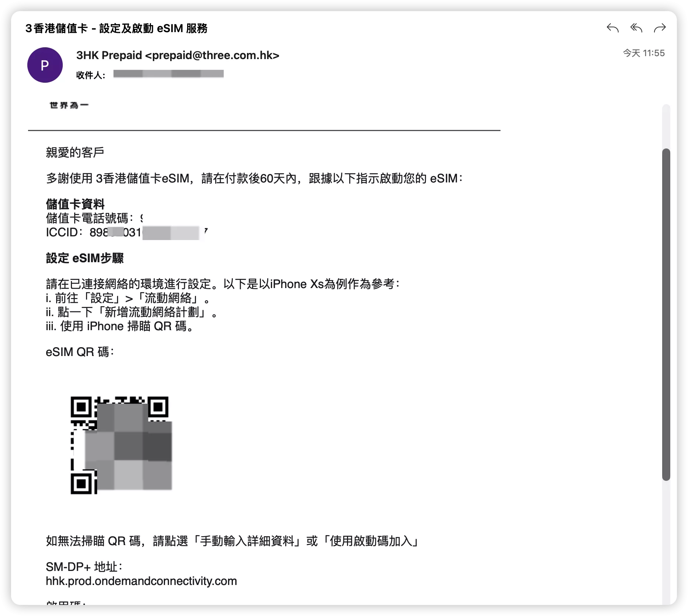688x616 pixels.
Task: Click the 世界為一 logo tagline
Action: point(69,105)
